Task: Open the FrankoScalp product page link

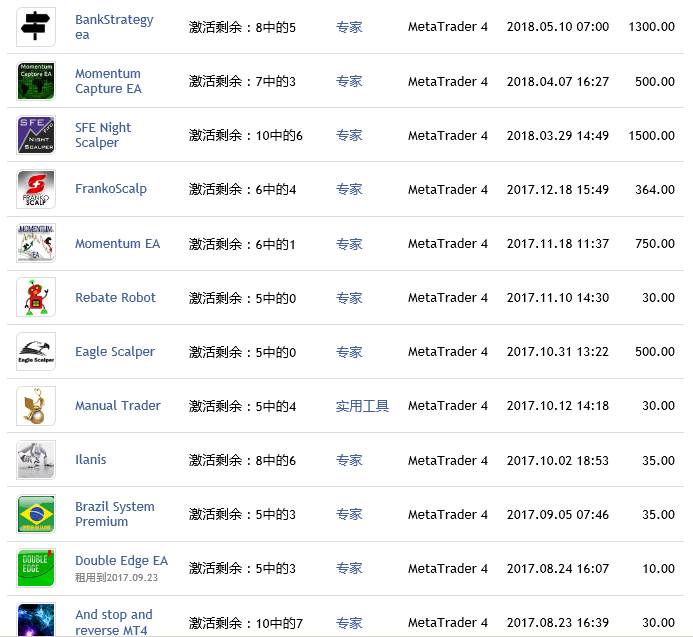Action: [x=111, y=189]
